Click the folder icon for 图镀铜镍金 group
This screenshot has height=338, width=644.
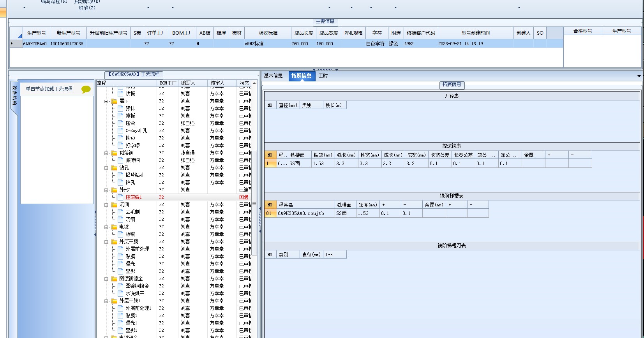coord(114,279)
